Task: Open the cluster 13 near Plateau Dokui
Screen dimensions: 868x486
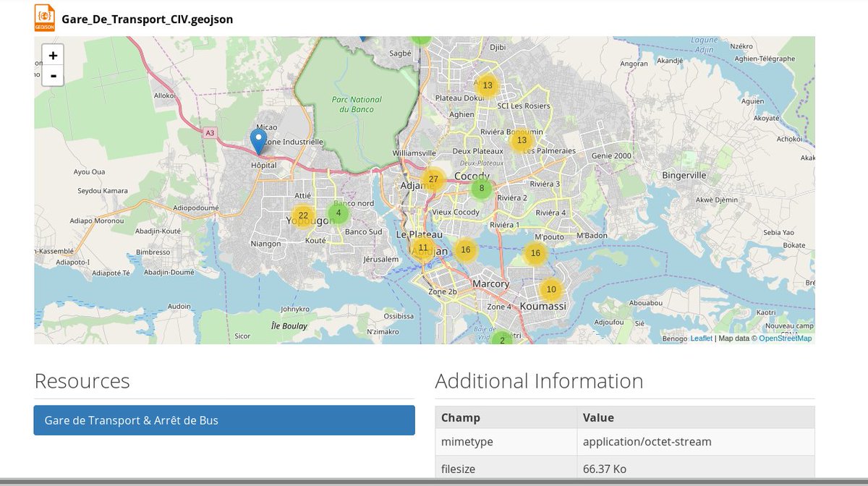Action: [x=488, y=85]
